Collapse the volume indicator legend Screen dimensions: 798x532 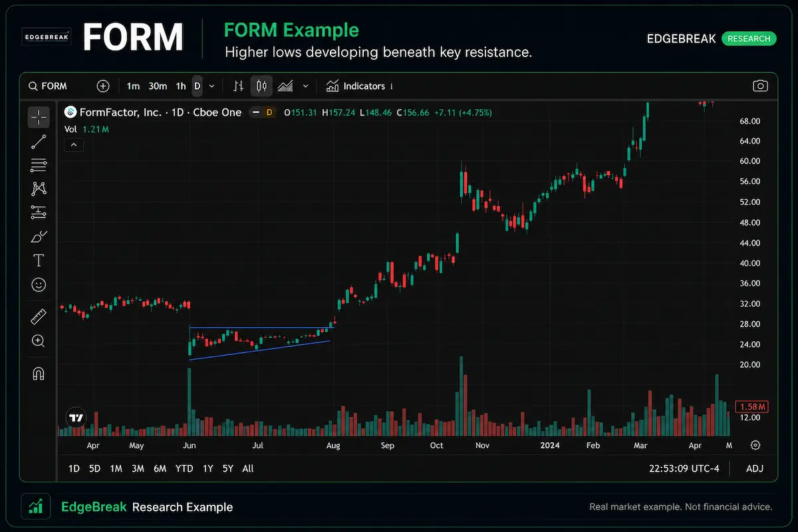pos(74,144)
